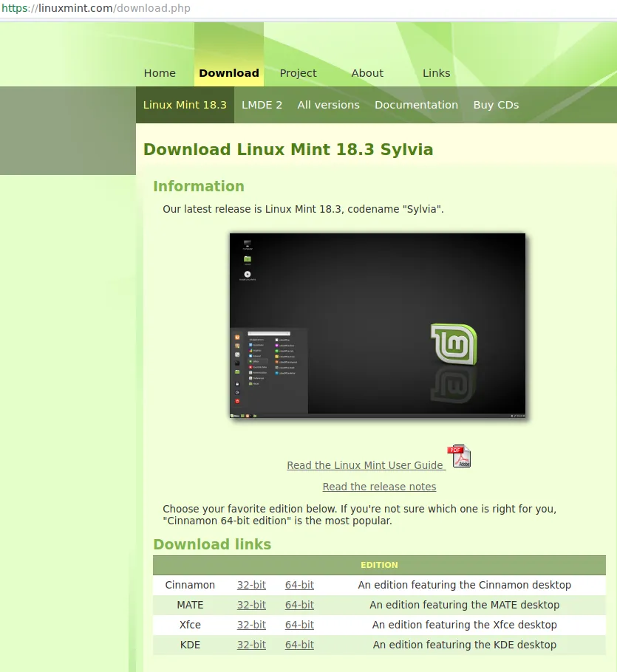Download Xfce 32-bit edition

coord(252,625)
